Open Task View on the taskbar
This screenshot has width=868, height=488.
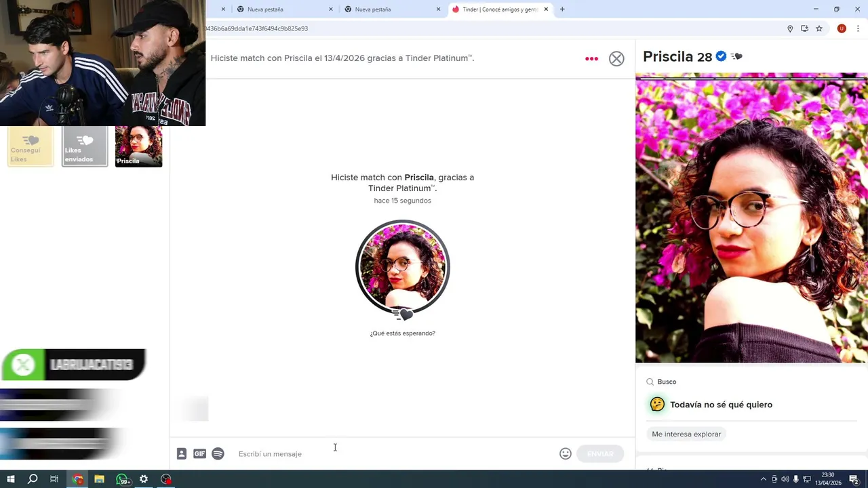coord(54,479)
